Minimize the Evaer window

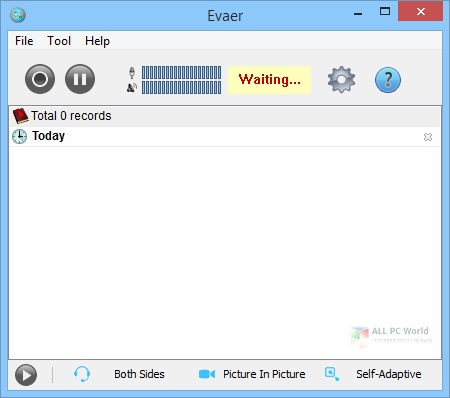click(358, 13)
